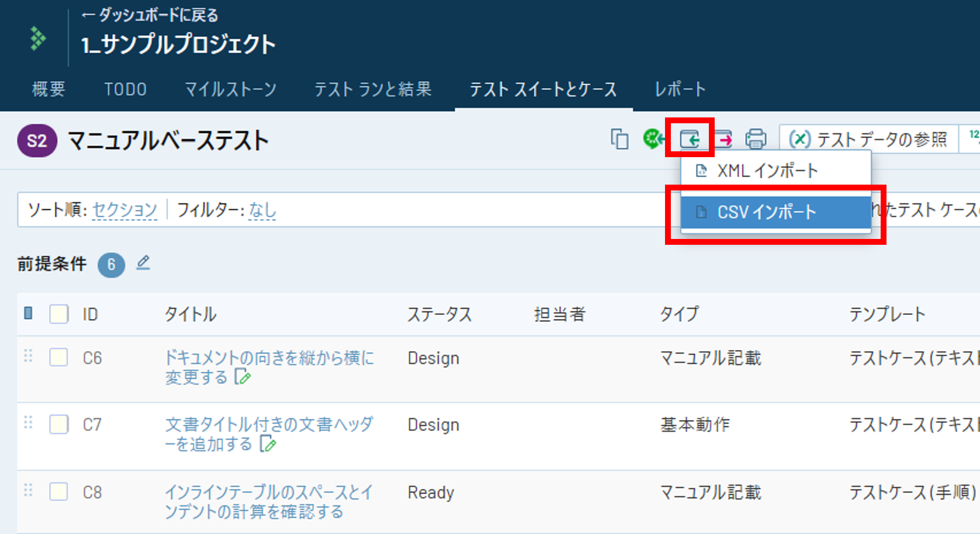Click the export icon with pink arrow
The image size is (980, 534).
click(723, 139)
